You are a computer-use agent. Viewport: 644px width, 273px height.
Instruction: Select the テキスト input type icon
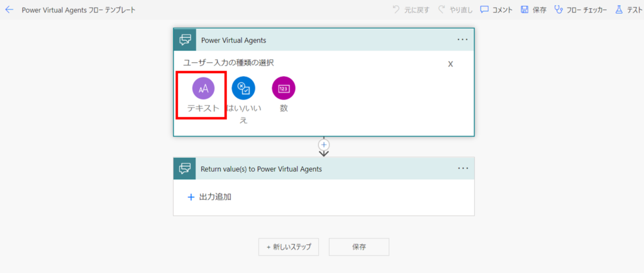[203, 88]
